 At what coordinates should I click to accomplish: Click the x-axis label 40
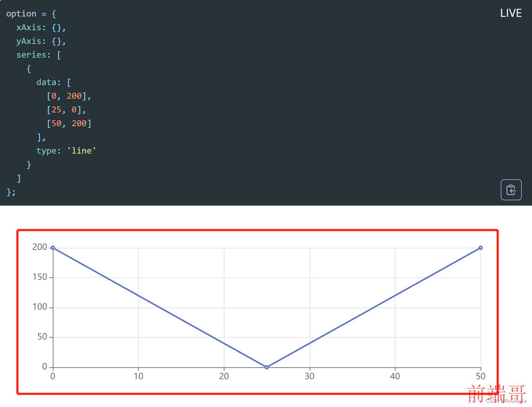[x=395, y=376]
